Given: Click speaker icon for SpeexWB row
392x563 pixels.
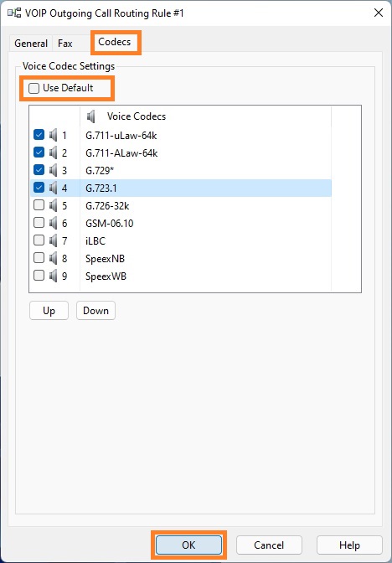Looking at the screenshot, I should [x=53, y=276].
